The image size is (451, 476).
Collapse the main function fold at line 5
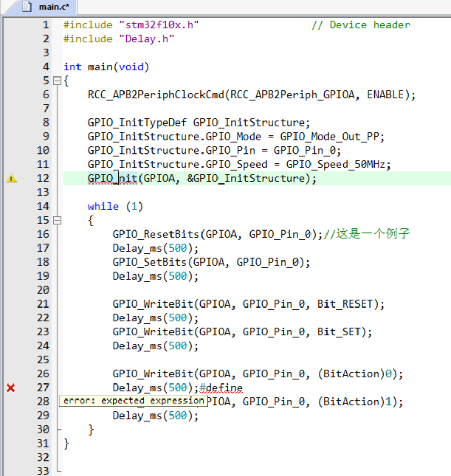tap(57, 81)
